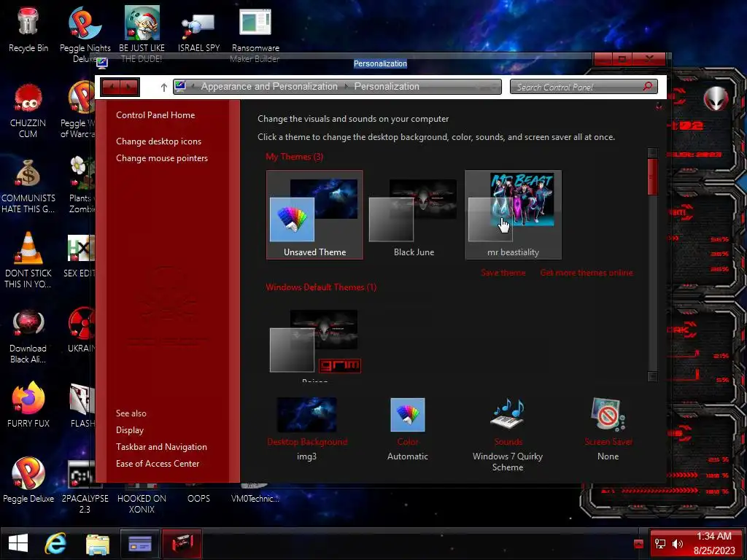Open the Windows Start button

18,542
